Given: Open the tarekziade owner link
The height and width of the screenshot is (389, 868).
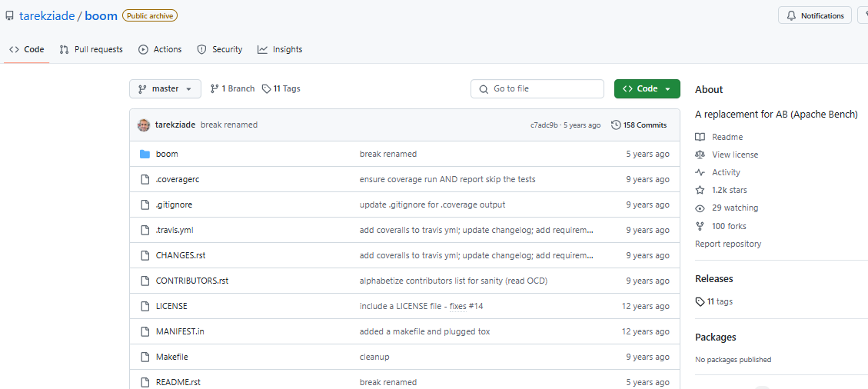Looking at the screenshot, I should (x=46, y=15).
